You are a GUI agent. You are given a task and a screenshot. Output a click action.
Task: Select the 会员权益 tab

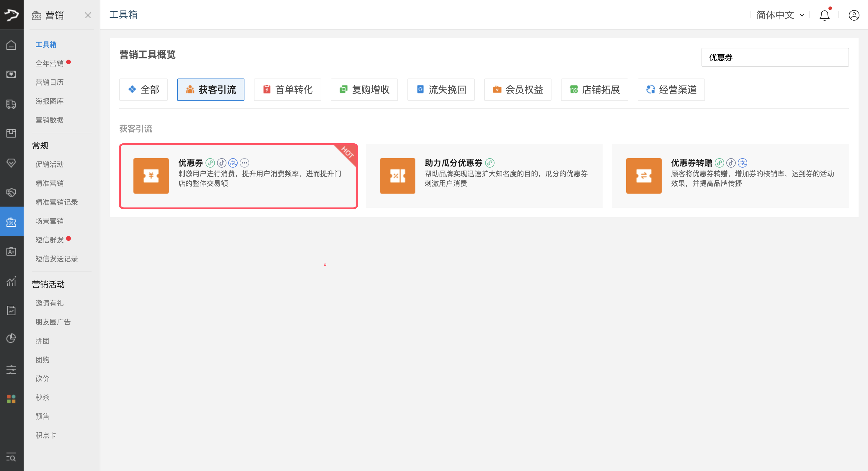(518, 90)
